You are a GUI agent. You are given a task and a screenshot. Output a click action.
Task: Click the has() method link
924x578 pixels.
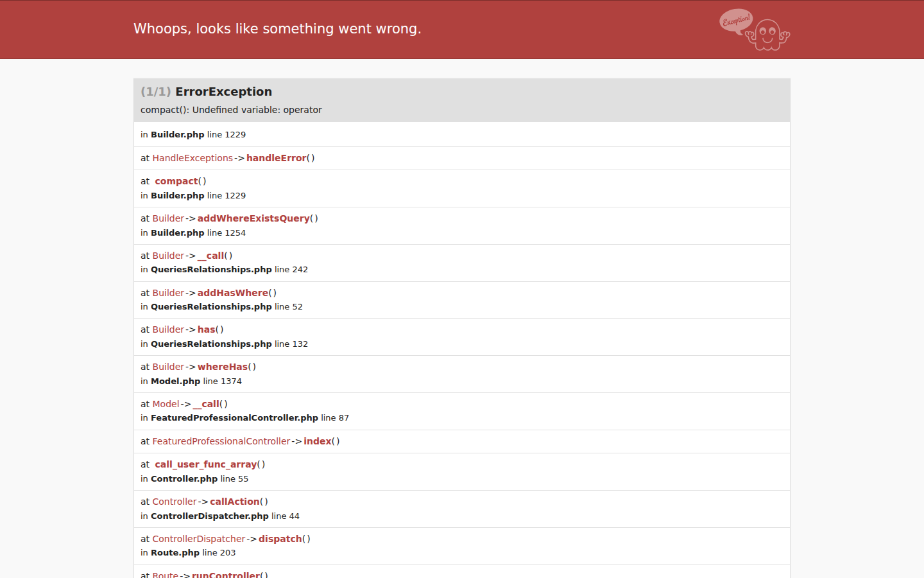207,329
